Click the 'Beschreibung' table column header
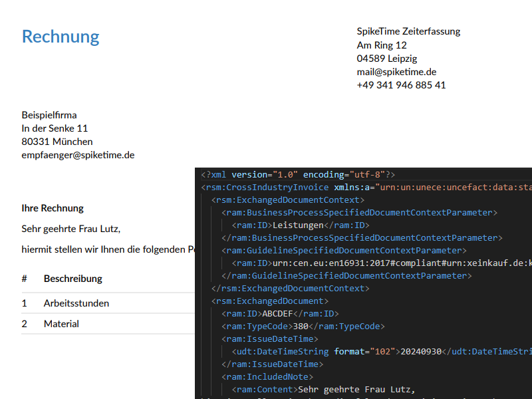Image resolution: width=532 pixels, height=399 pixels. [73, 279]
